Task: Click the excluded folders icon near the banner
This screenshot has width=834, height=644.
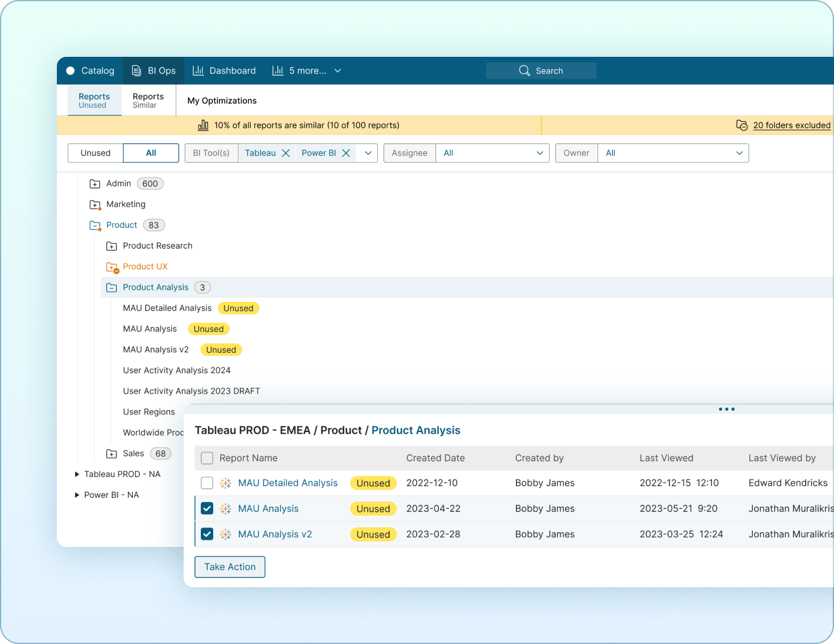Action: click(742, 125)
